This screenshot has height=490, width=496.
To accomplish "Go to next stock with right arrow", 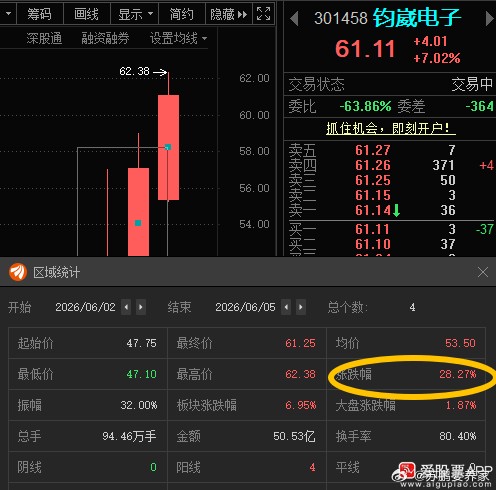I will point(489,18).
